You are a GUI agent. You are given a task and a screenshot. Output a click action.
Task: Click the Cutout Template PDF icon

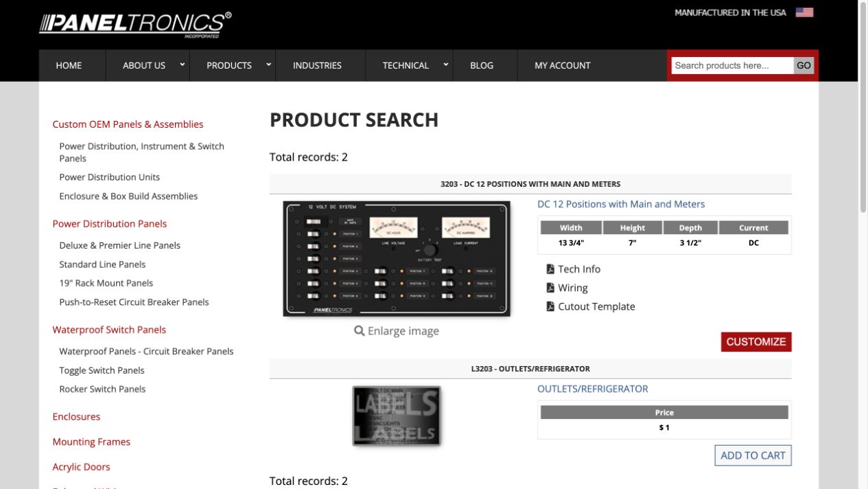click(x=550, y=306)
